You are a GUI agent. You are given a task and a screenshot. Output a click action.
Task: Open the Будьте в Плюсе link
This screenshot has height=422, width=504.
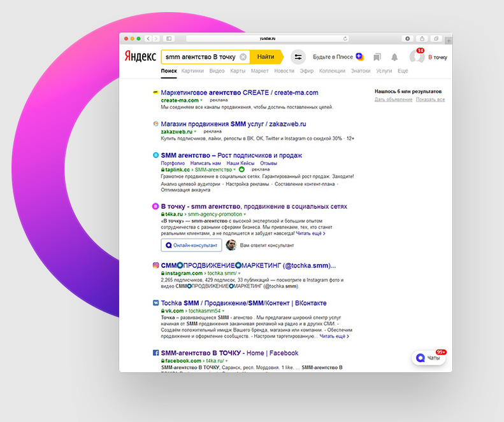(333, 57)
